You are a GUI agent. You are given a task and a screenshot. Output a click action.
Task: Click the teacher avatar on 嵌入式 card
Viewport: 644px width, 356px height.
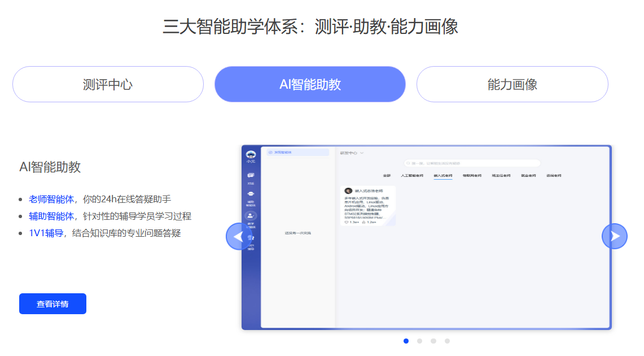[348, 191]
